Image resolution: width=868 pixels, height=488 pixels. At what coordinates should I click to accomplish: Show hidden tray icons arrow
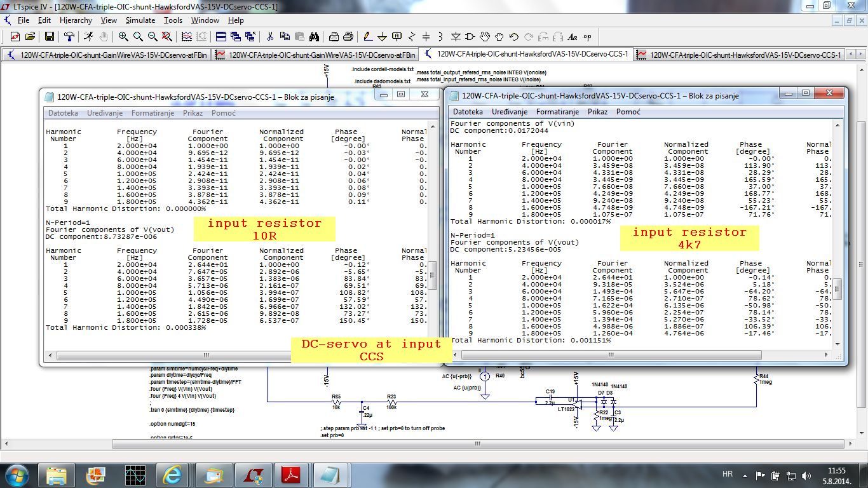click(746, 475)
